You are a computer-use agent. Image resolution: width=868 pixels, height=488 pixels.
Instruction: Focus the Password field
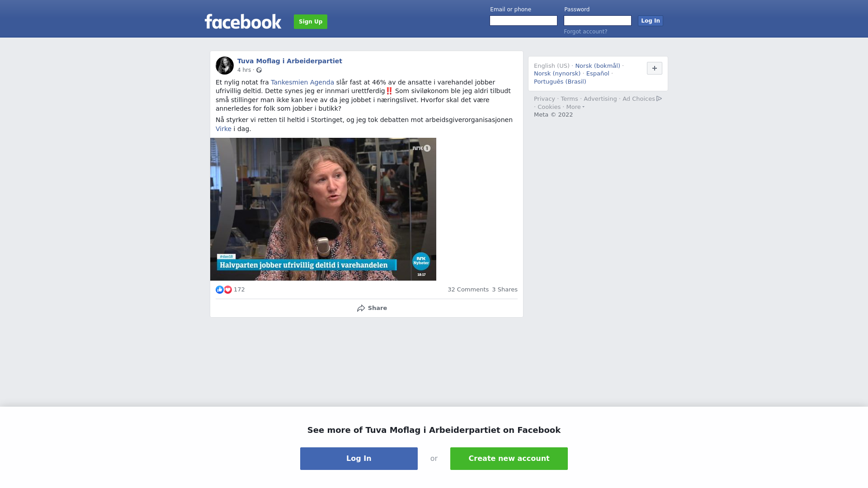coord(598,21)
